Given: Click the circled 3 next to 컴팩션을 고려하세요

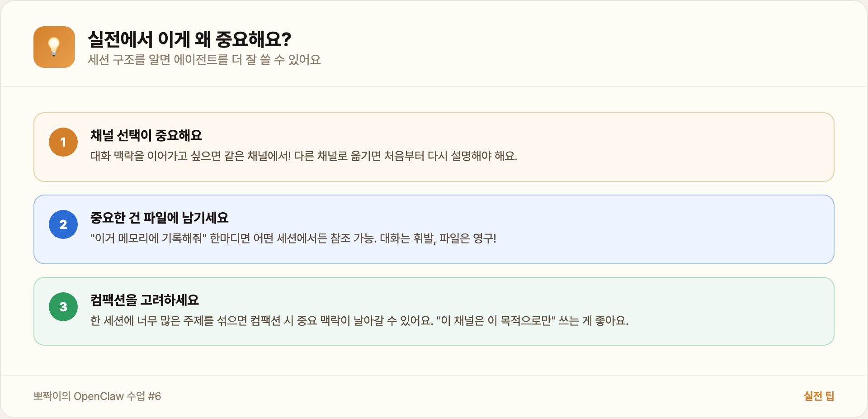Looking at the screenshot, I should pos(63,306).
